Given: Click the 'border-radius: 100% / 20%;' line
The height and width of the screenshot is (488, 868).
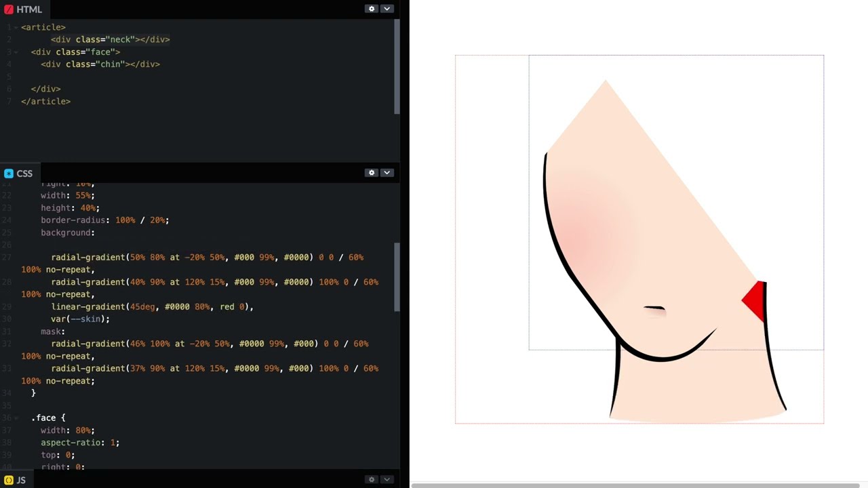Looking at the screenshot, I should tap(105, 220).
